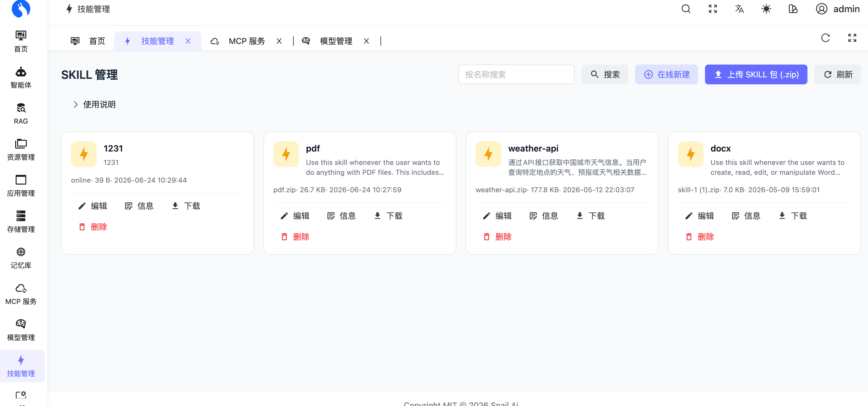View 信息 for the docx skill
This screenshot has width=868, height=406.
tap(746, 216)
